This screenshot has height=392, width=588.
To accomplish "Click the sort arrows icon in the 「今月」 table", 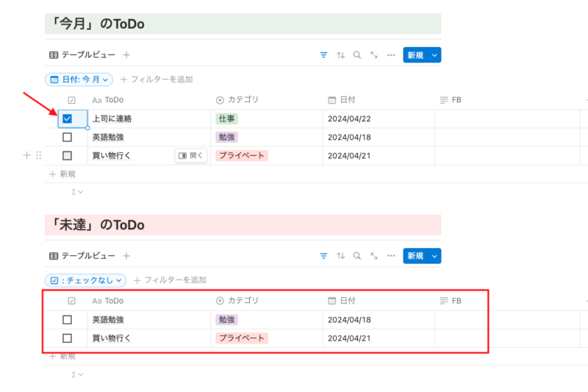I will tap(340, 55).
